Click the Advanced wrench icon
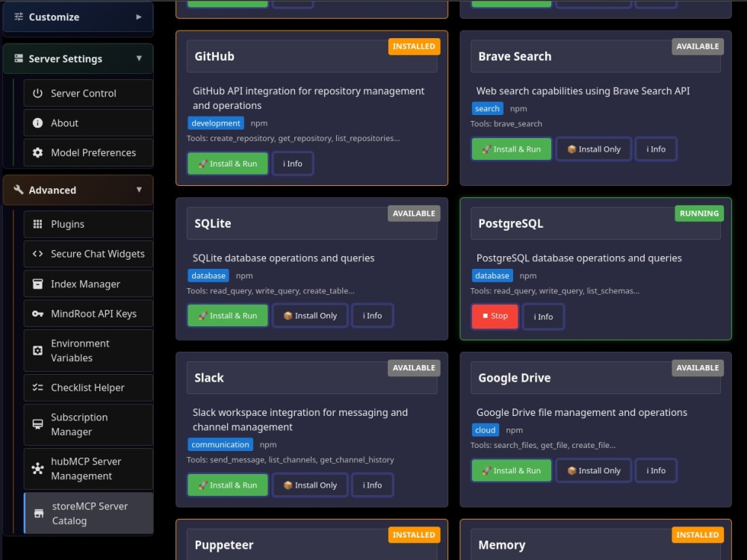747x560 pixels. (x=19, y=190)
